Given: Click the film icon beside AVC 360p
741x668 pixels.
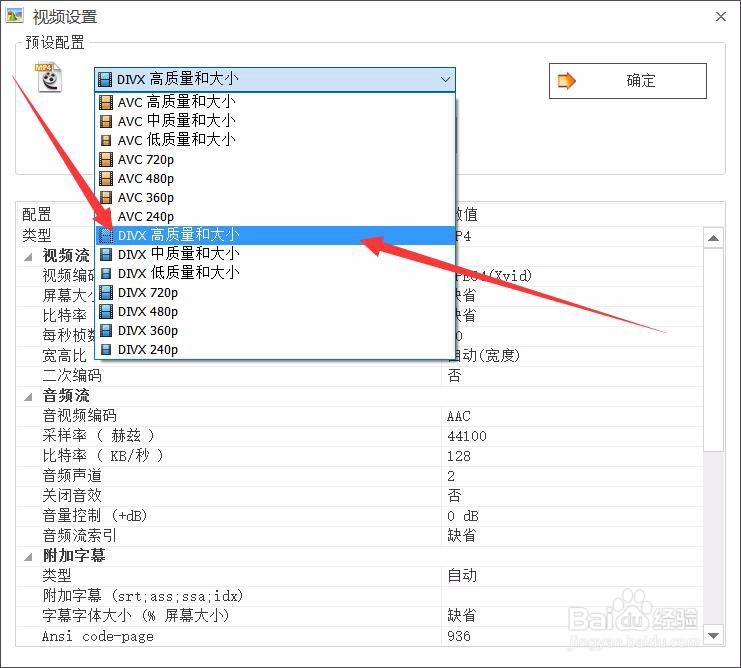Looking at the screenshot, I should point(106,197).
